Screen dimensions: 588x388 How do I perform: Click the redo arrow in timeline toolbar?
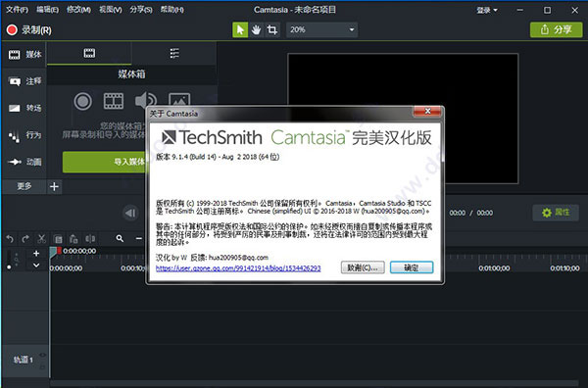click(25, 238)
